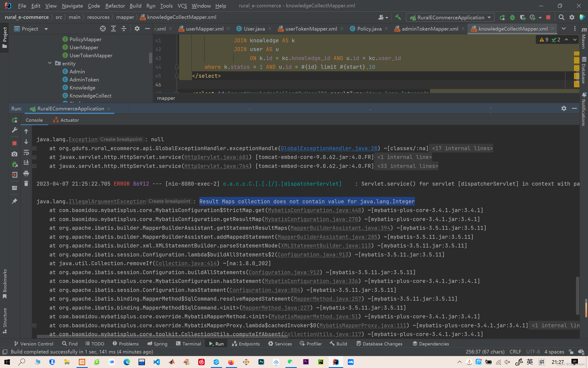588x368 pixels.
Task: Rerun RuralECommerceApplication in Run panel
Action: tap(14, 120)
